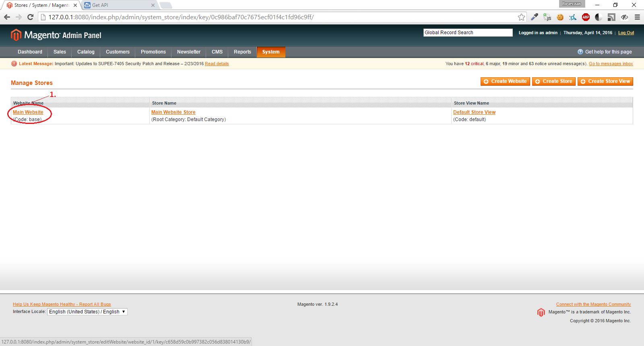Click the Store View Name column header
Screen dimensions: 644x346
coord(542,103)
